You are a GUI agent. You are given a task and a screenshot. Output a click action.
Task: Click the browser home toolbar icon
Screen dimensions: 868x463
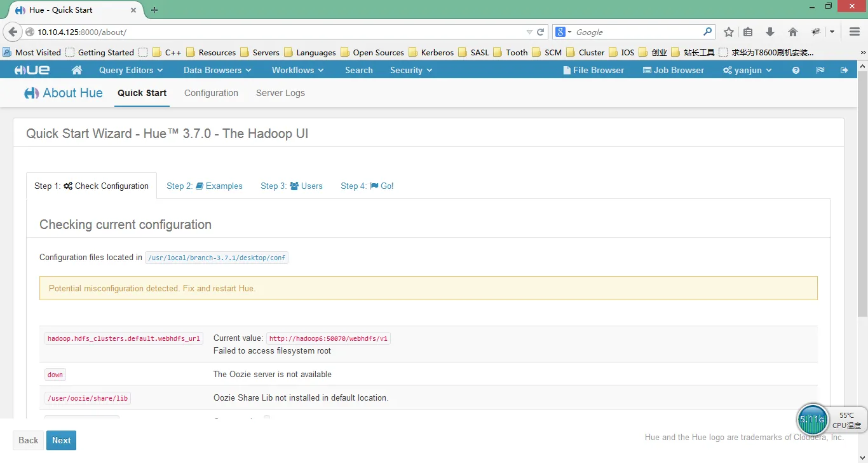(792, 32)
